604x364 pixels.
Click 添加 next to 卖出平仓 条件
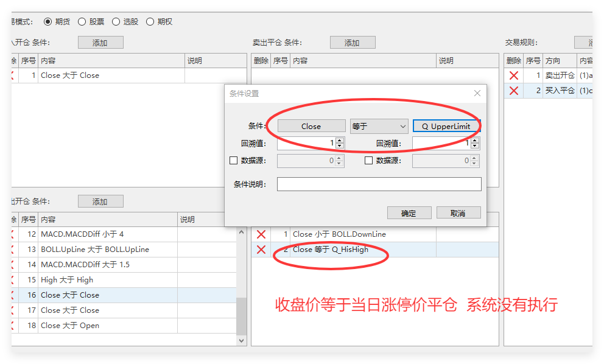(x=352, y=43)
